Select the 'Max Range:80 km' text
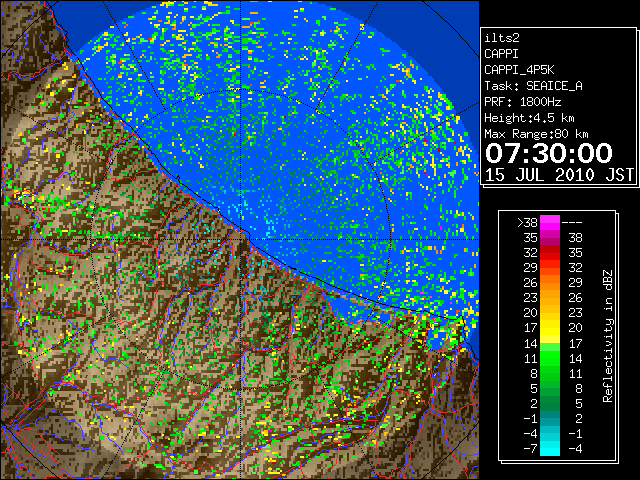The height and width of the screenshot is (480, 640). tap(536, 134)
